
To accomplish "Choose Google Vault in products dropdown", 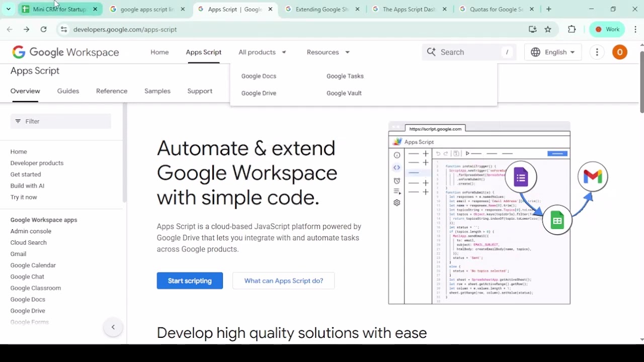I will tap(344, 93).
